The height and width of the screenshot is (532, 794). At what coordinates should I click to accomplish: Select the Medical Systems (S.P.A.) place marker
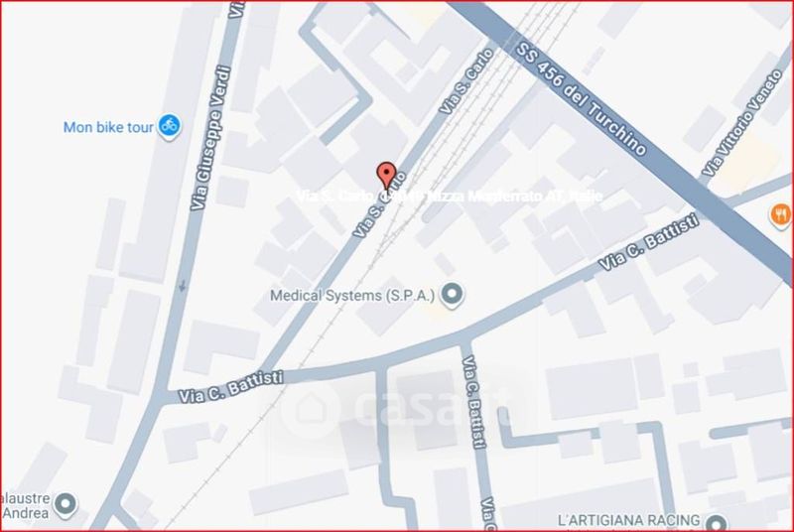452,295
